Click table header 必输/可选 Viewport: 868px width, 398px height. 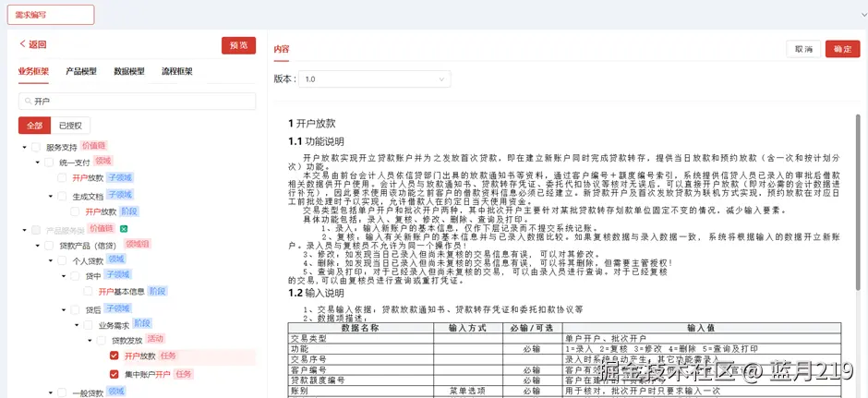pos(532,328)
